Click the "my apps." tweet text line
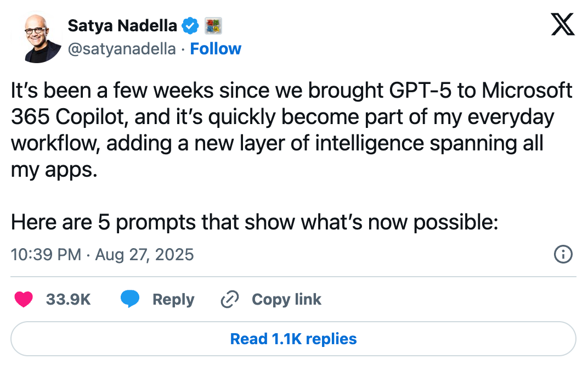Screen dimensions: 588x370 [x=54, y=170]
